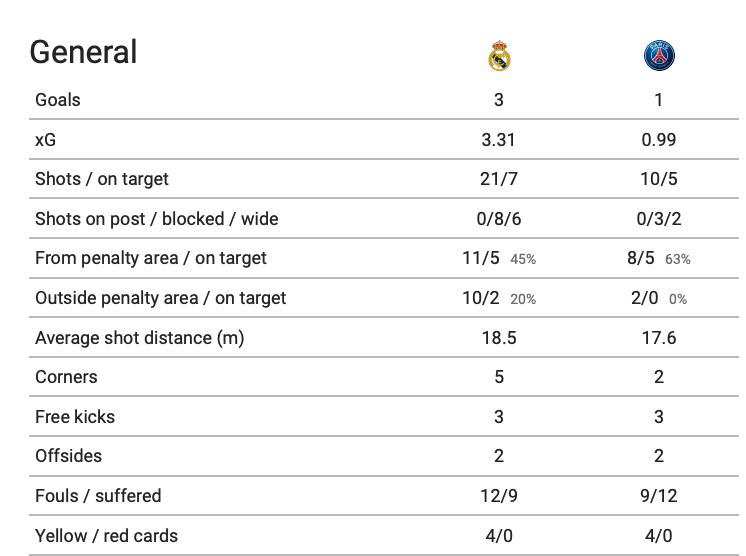Select the xG stat label
746x556 pixels.
point(45,140)
